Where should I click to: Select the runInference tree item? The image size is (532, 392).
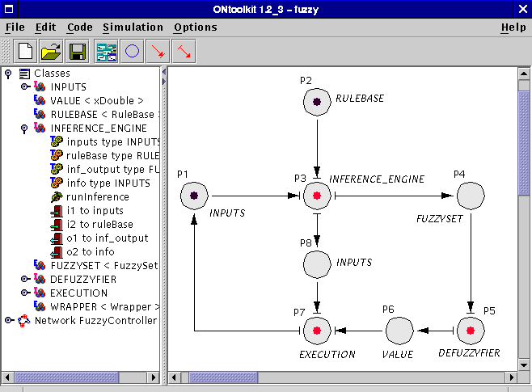[98, 197]
